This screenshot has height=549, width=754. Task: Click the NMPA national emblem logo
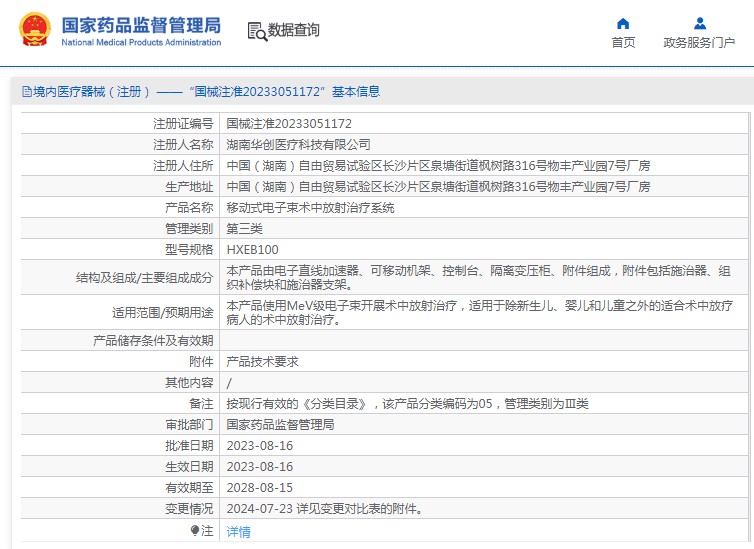(x=35, y=30)
